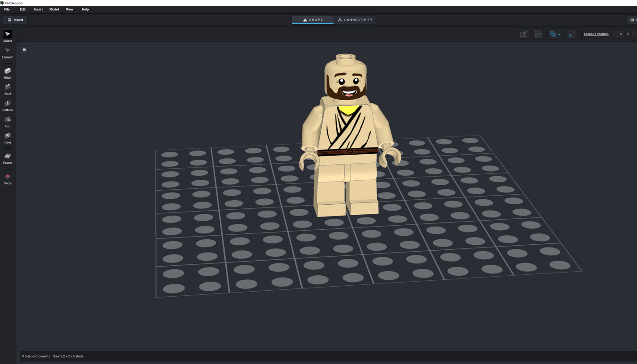Screen dimensions: 637x364
Task: Choose the Element selection tool
Action: [x=8, y=52]
